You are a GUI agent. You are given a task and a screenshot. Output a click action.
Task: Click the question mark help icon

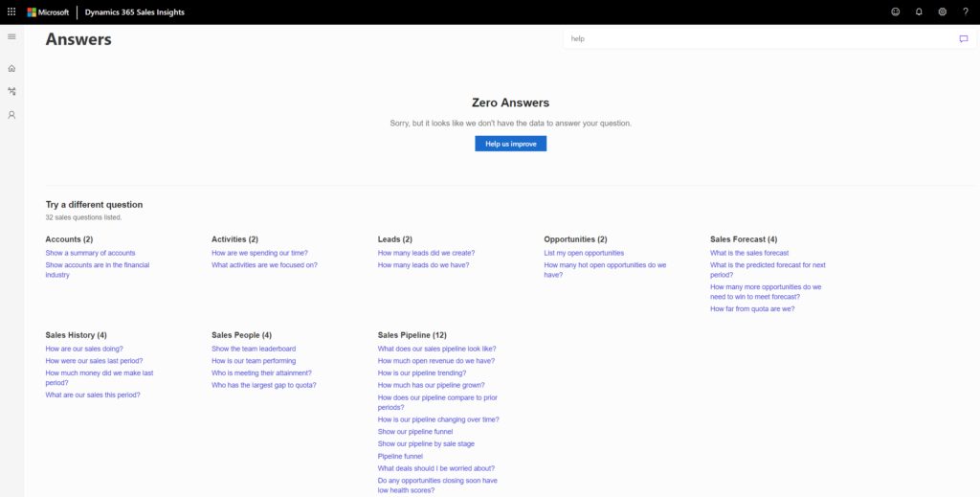(x=966, y=11)
